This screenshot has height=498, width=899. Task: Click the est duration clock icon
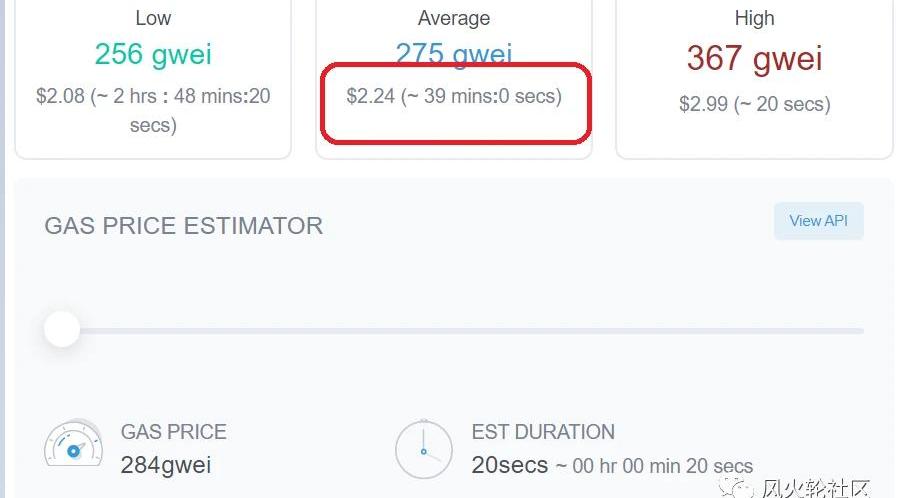coord(424,449)
